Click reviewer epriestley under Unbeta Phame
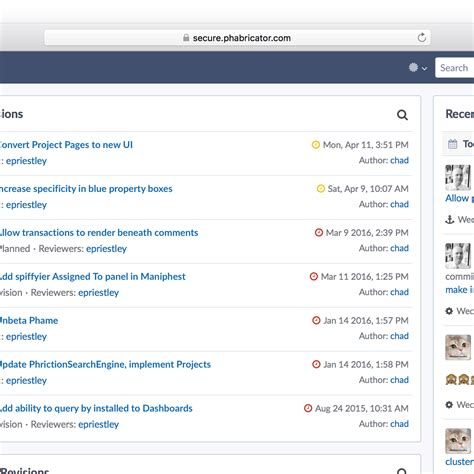Screen dimensions: 474x474 26,337
